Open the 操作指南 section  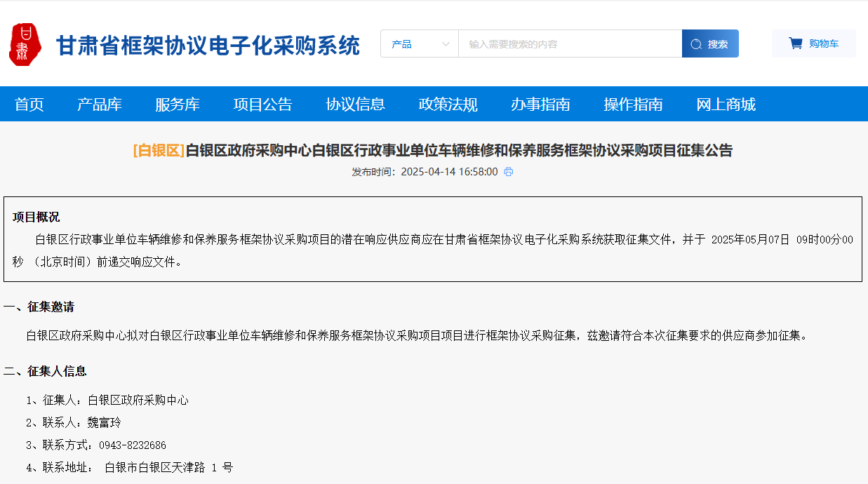pos(633,104)
